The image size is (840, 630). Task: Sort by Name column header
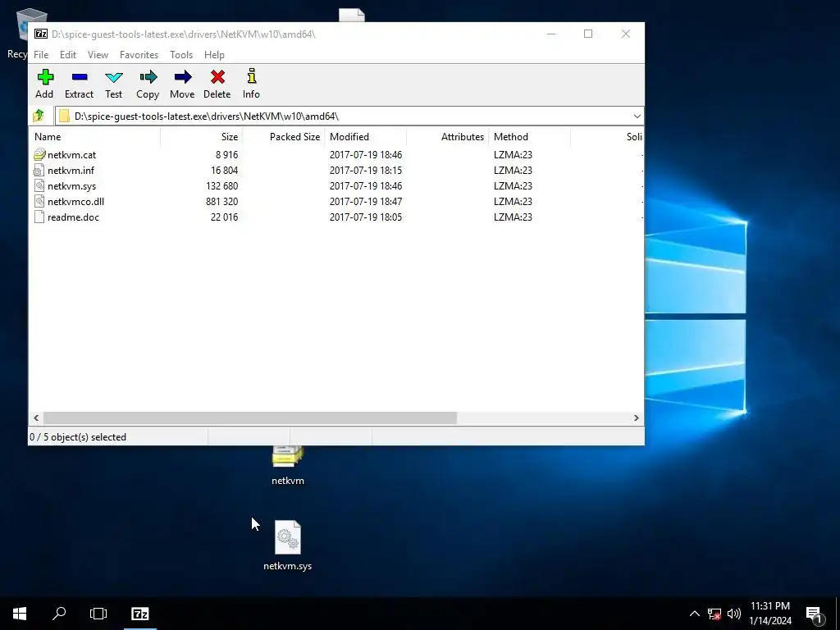point(94,137)
